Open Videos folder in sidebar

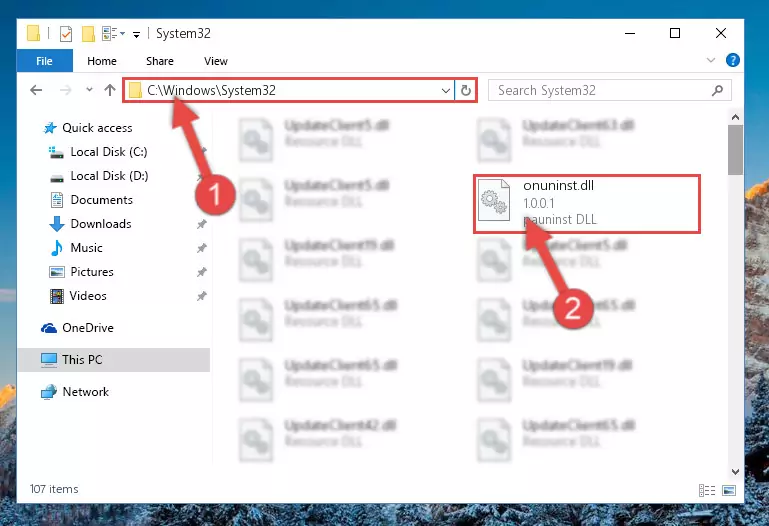pyautogui.click(x=88, y=296)
